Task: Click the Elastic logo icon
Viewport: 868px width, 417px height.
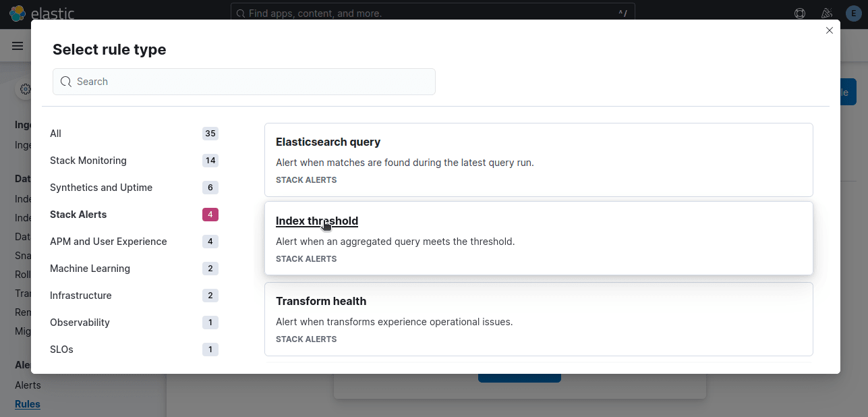Action: [18, 13]
